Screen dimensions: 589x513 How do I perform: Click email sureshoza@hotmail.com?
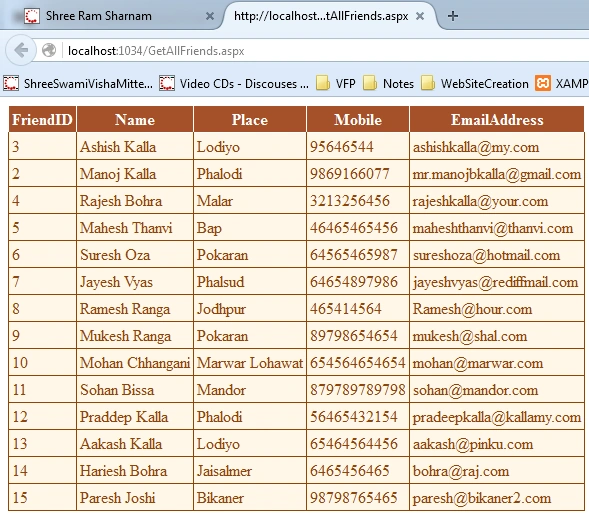coord(486,255)
